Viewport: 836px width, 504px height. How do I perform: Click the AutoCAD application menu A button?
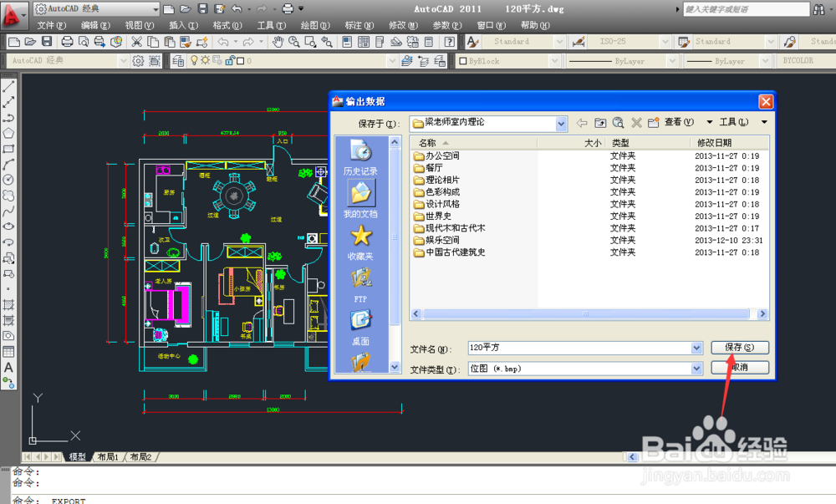pos(14,15)
